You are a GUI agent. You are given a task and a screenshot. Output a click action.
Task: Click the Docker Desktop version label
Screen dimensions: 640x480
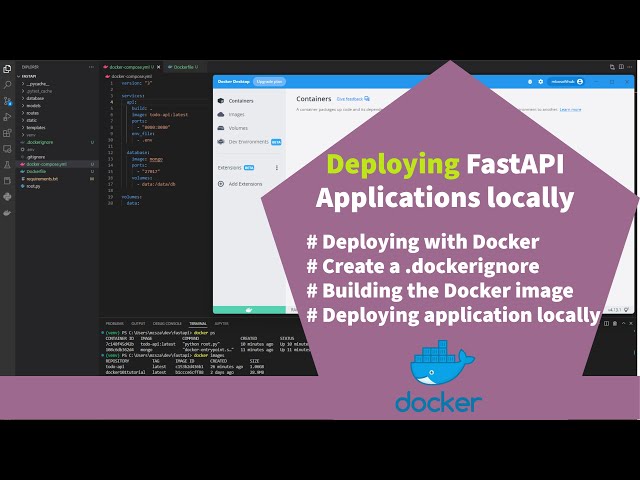[614, 310]
